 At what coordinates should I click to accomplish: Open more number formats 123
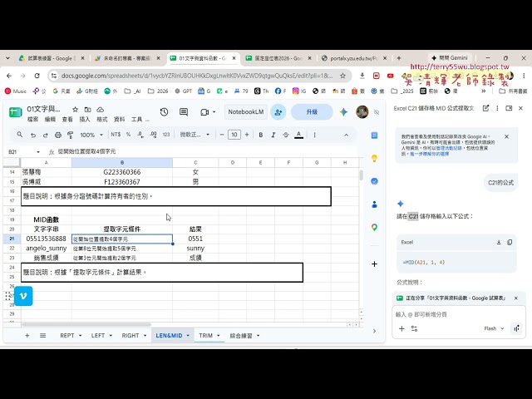(166, 135)
